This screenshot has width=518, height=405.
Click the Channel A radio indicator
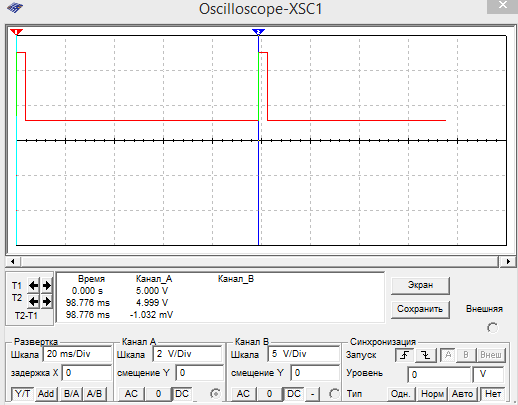[216, 394]
